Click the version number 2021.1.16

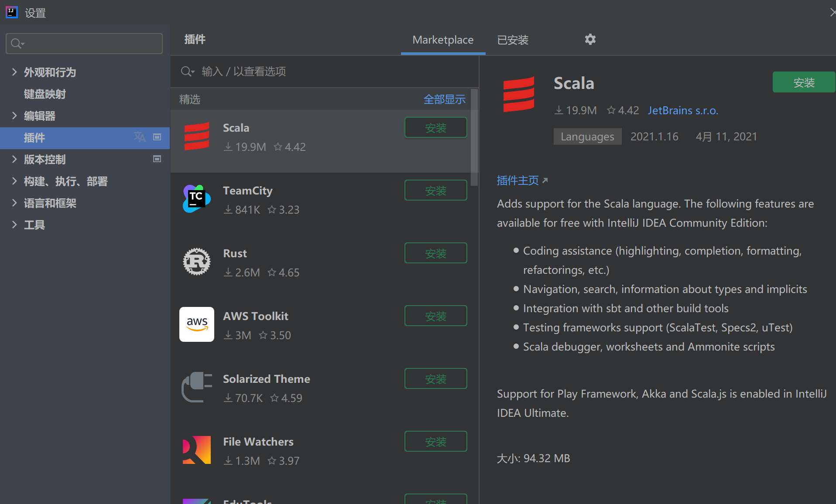654,136
